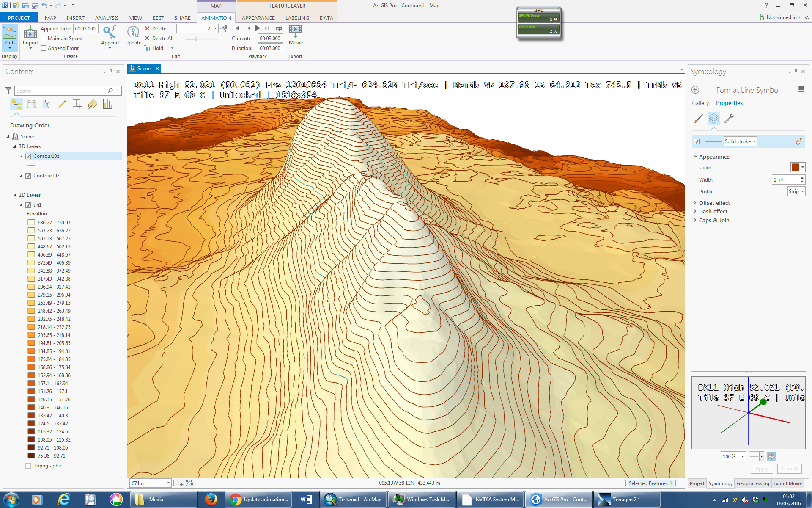This screenshot has width=812, height=508.
Task: Switch to the ANALYSIS ribbon tab
Action: click(x=107, y=18)
